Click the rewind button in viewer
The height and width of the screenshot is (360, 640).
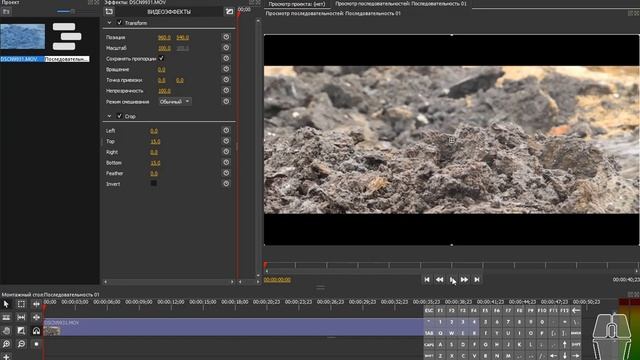(x=440, y=280)
